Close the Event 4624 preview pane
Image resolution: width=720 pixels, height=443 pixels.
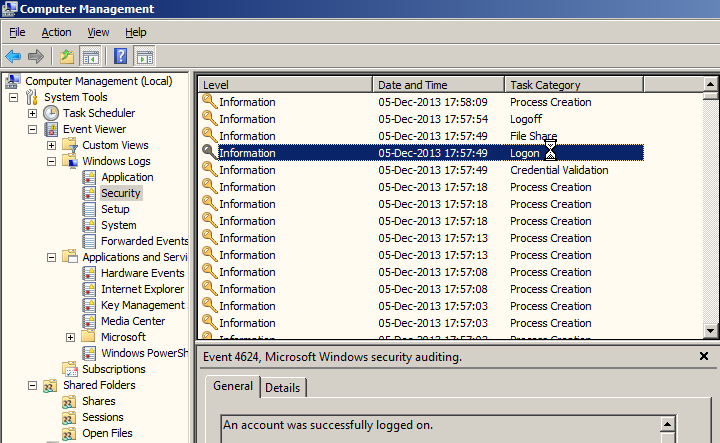pyautogui.click(x=703, y=356)
